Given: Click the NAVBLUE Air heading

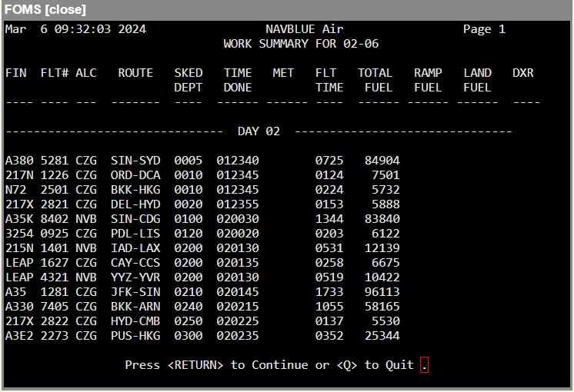Looking at the screenshot, I should click(x=305, y=29).
